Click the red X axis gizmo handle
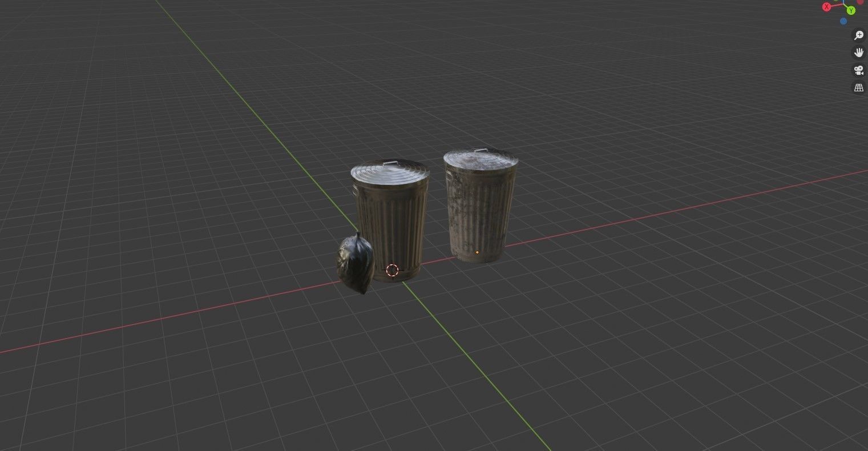868x451 pixels. click(x=826, y=7)
